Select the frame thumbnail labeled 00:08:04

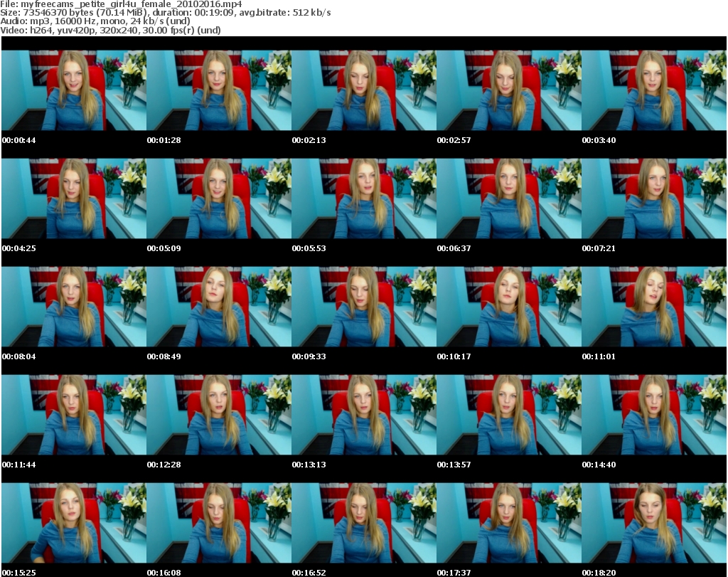click(74, 307)
